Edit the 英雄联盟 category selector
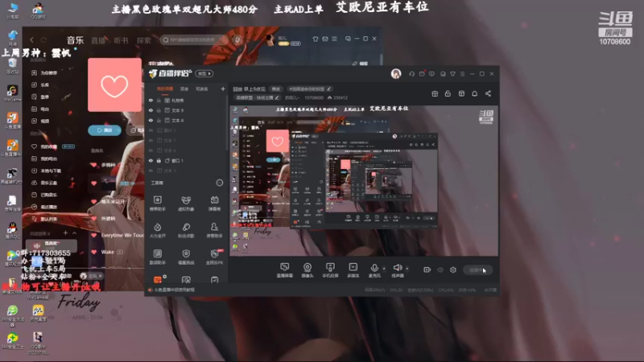This screenshot has width=644, height=362. coord(258,97)
